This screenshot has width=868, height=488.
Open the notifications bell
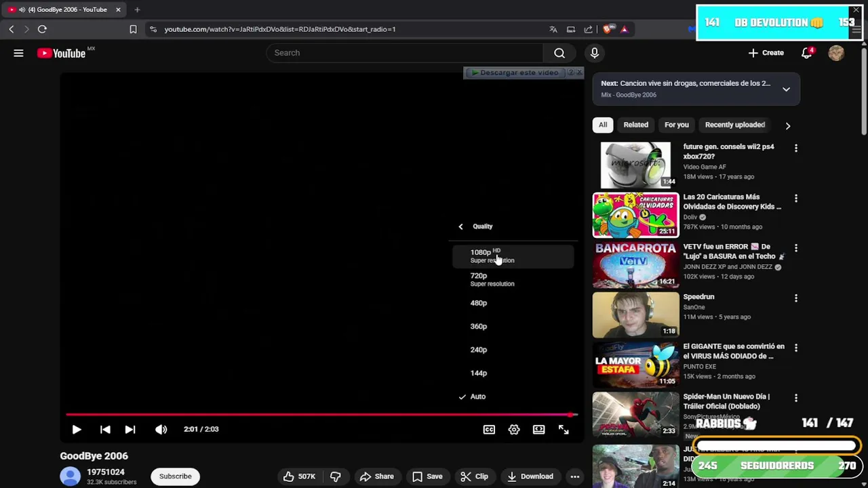(x=807, y=53)
